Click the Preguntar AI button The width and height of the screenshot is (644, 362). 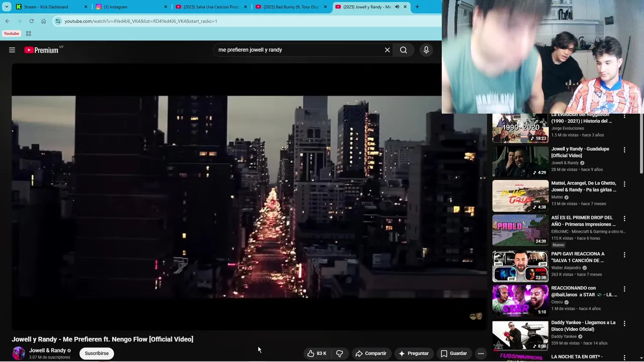tap(414, 353)
